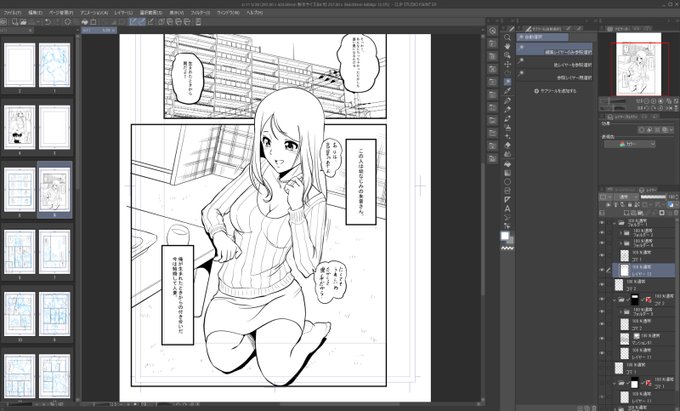This screenshot has width=680, height=411.
Task: Open the expression color カラー dropdown
Action: pyautogui.click(x=629, y=144)
